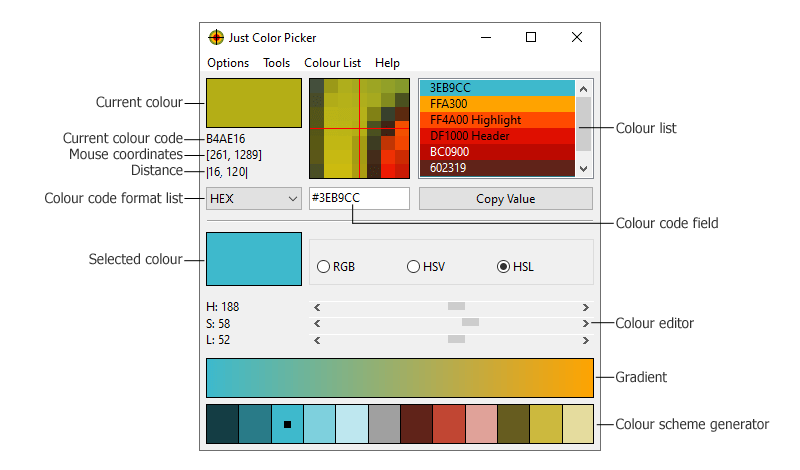Open the Options menu
The image size is (800, 470).
[x=228, y=63]
